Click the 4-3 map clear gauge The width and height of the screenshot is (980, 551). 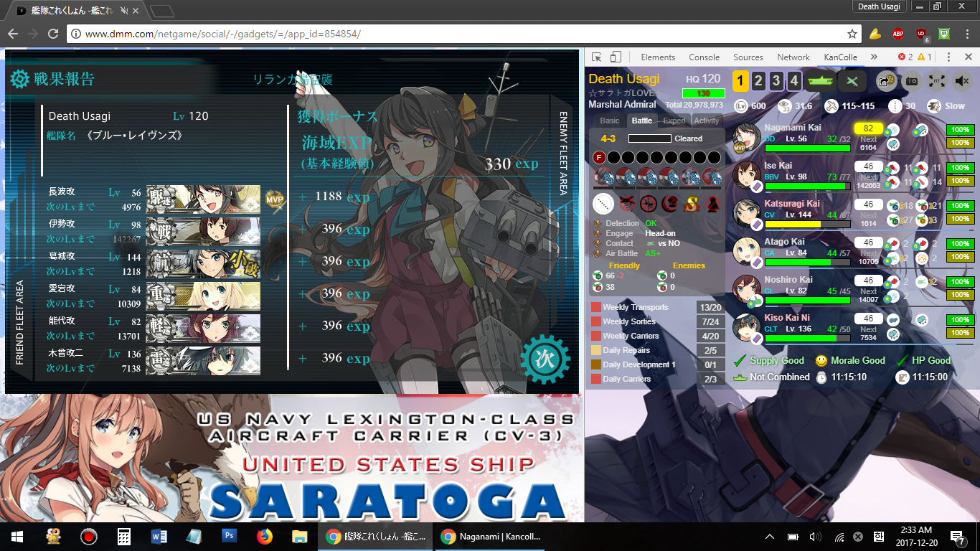tap(649, 138)
